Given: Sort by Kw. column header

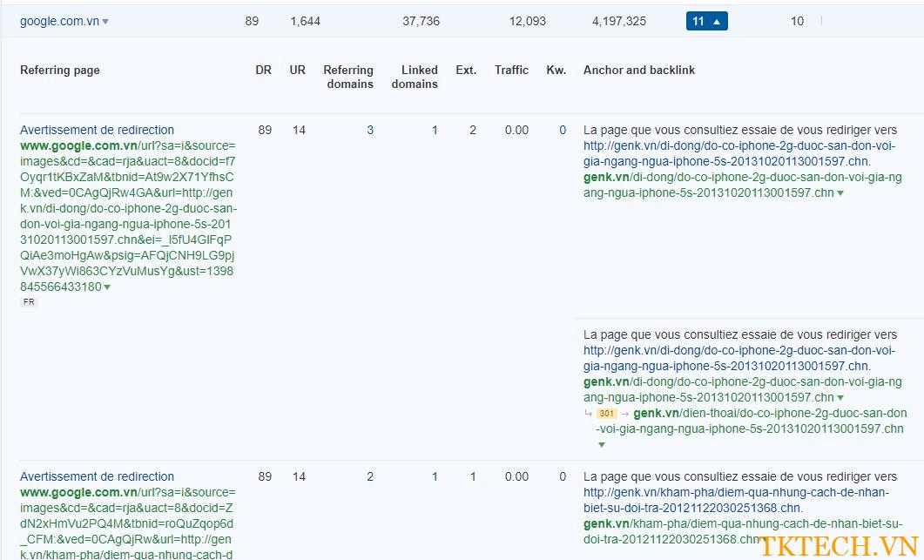Looking at the screenshot, I should point(556,71).
